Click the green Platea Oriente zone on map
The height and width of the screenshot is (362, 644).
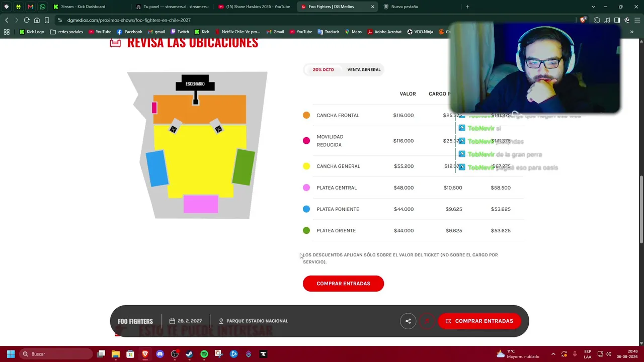point(244,166)
